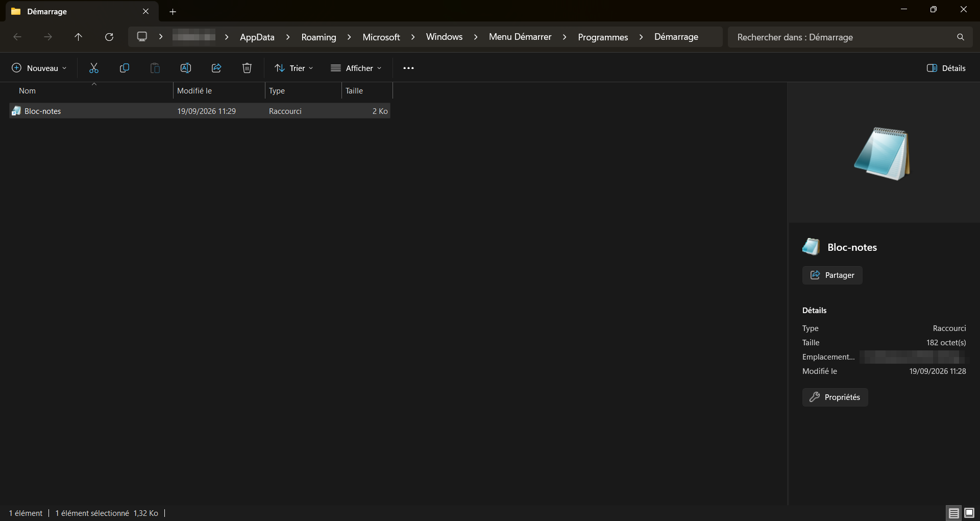The width and height of the screenshot is (980, 521).
Task: Sort by Modifié le column header
Action: [219, 91]
